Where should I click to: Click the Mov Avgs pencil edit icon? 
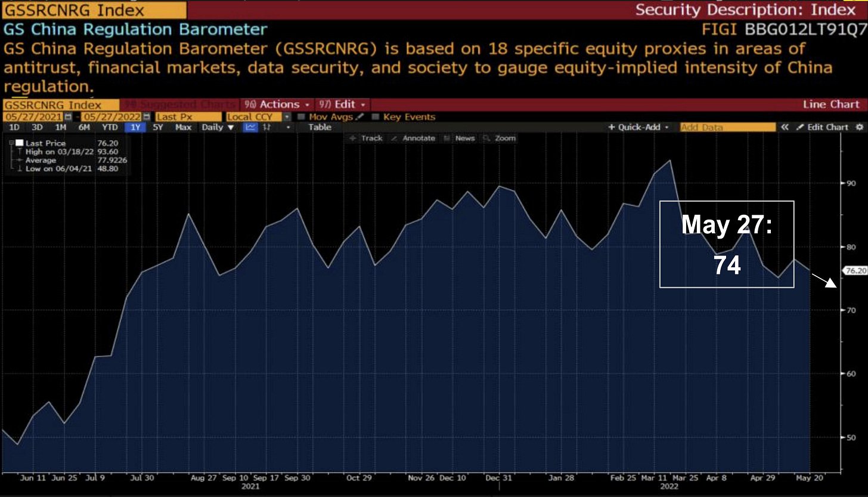click(359, 117)
